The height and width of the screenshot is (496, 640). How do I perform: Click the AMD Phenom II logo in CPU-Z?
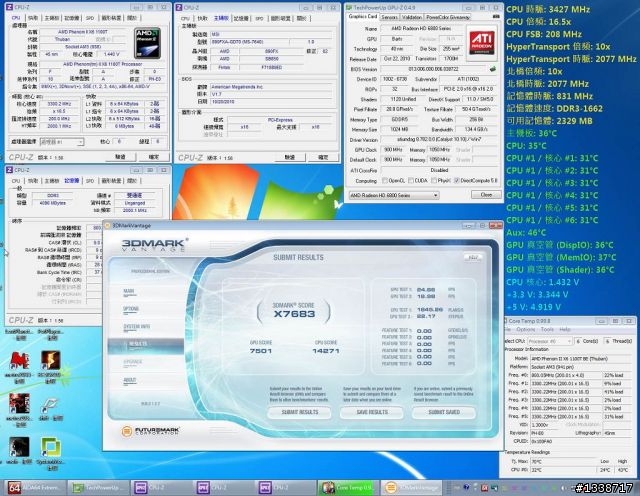[147, 43]
